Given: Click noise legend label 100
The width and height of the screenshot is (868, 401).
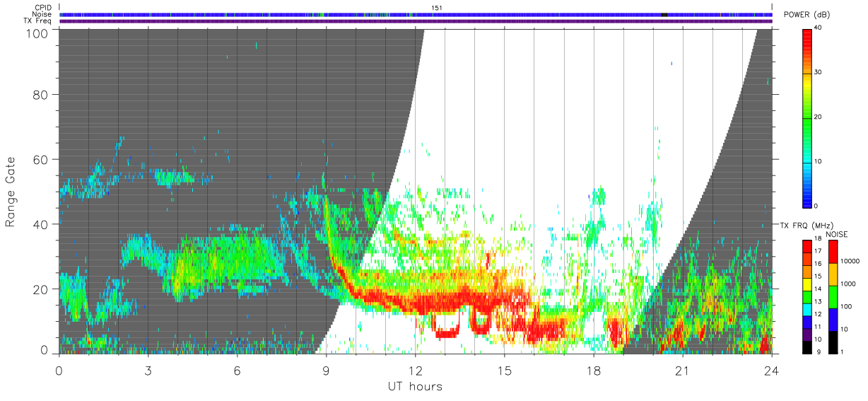Looking at the screenshot, I should click(x=846, y=306).
